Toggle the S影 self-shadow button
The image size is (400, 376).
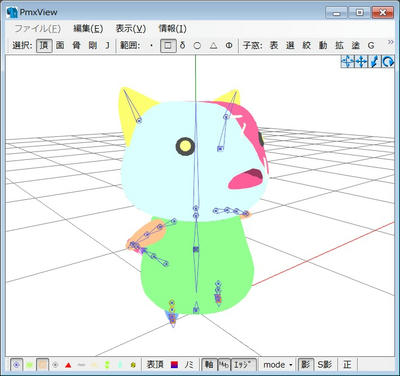tap(325, 365)
